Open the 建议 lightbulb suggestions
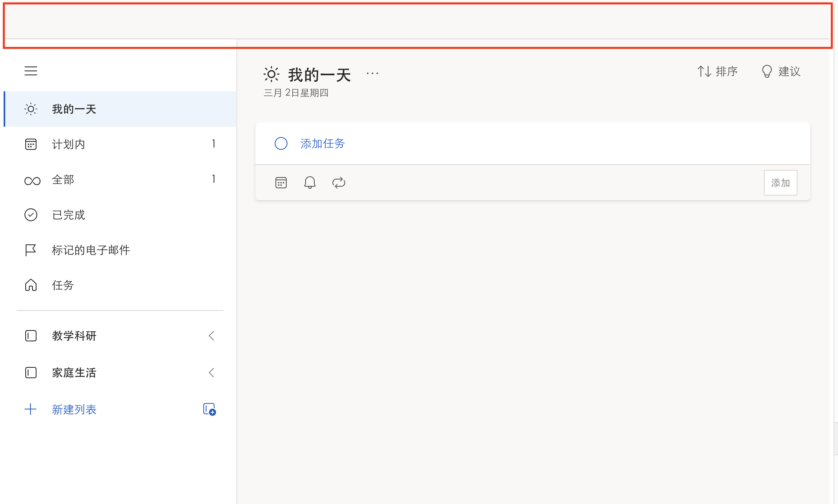This screenshot has height=504, width=838. (781, 71)
